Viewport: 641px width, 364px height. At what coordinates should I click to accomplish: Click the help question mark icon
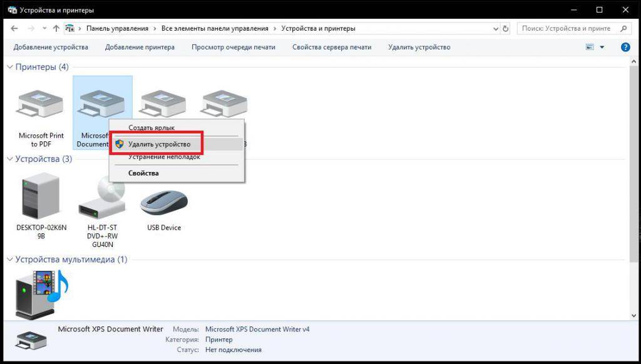click(x=625, y=47)
